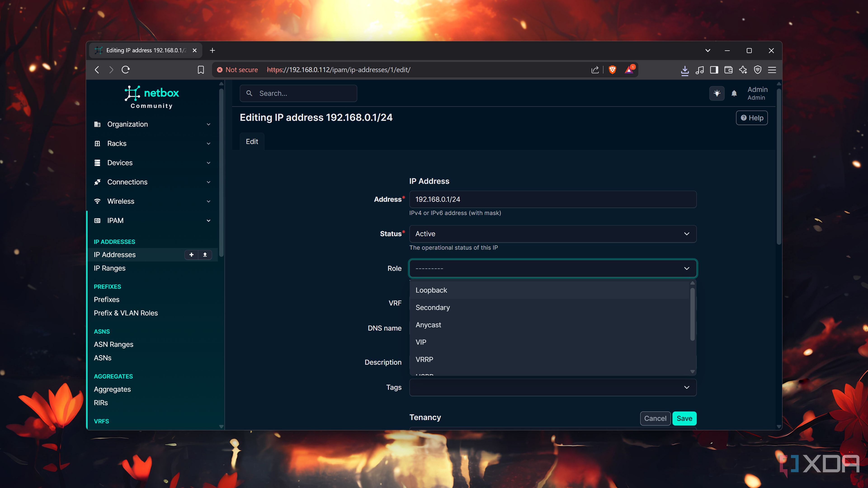Open the Tags dropdown
The width and height of the screenshot is (868, 488).
[553, 387]
